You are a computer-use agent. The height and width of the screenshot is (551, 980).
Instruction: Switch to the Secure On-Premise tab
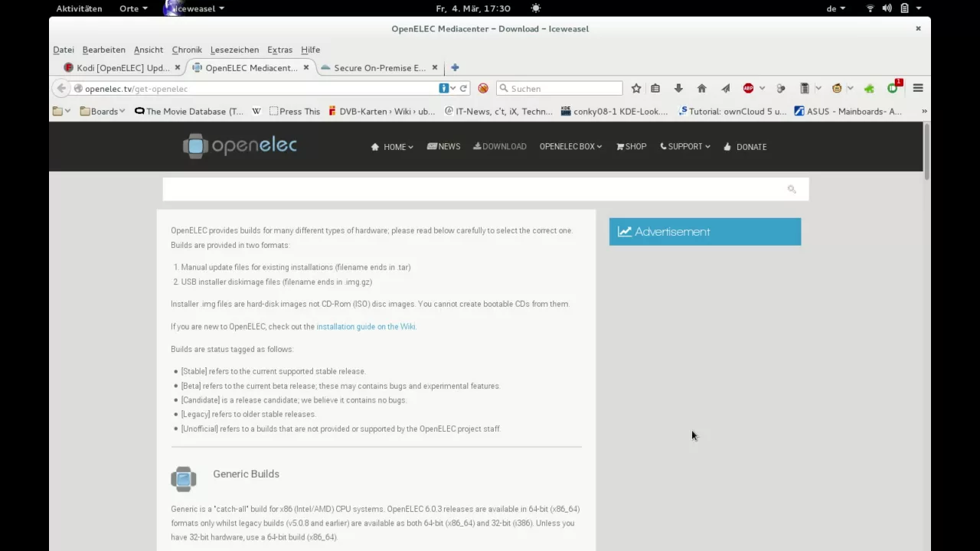click(x=380, y=67)
